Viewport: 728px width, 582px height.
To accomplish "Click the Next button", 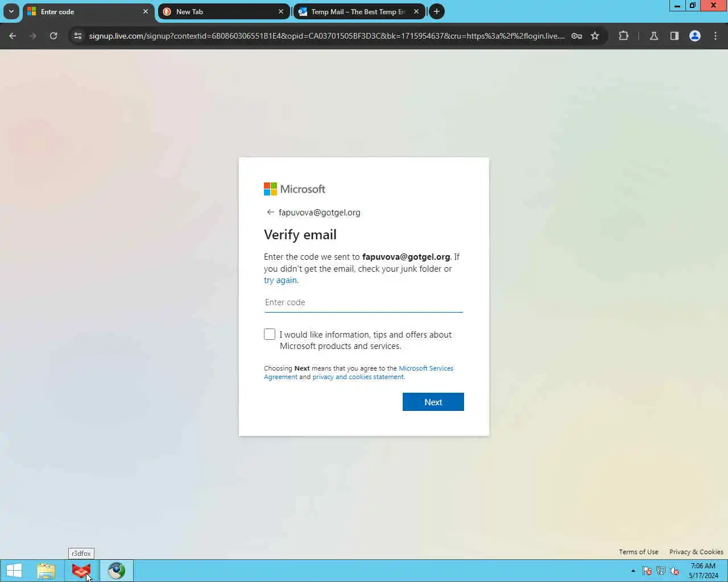I will pos(433,402).
